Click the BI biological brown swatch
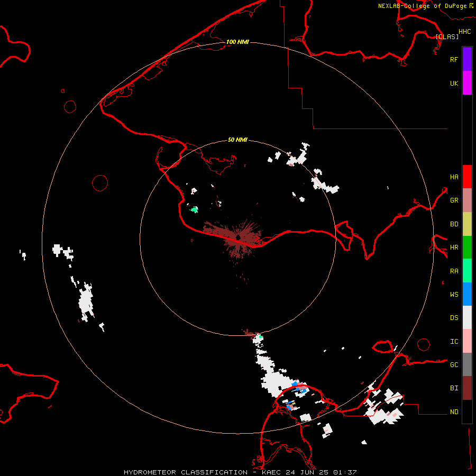Image resolution: width=476 pixels, height=476 pixels. click(x=467, y=388)
